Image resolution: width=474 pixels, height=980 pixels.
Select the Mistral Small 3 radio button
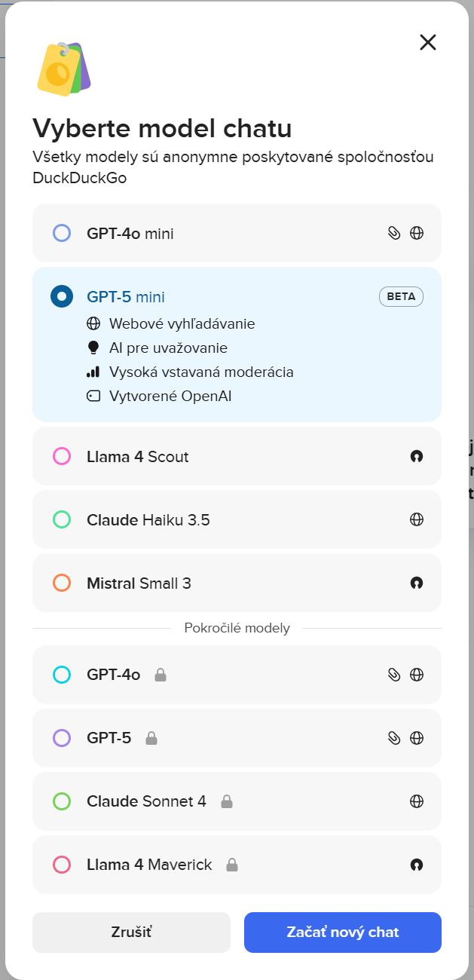pos(62,583)
